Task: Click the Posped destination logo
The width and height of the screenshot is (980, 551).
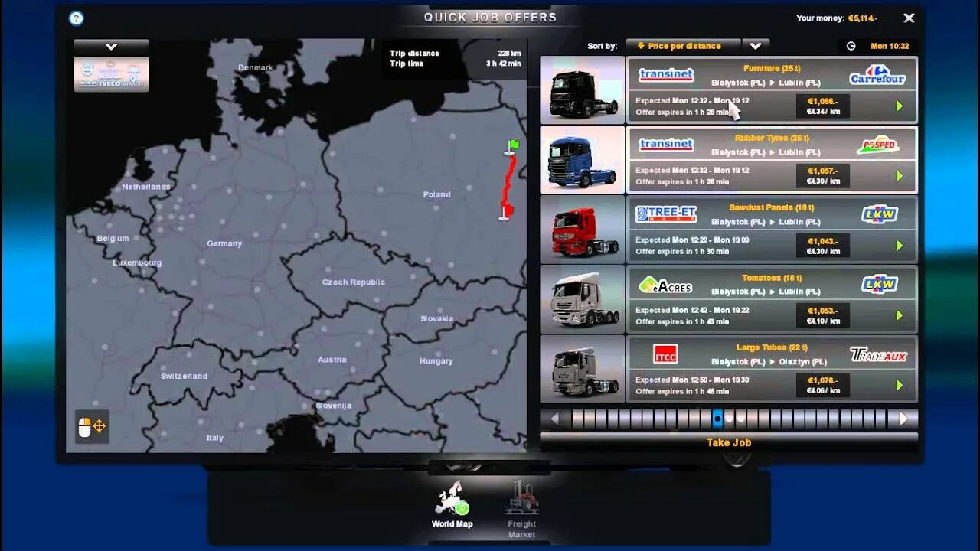Action: [877, 145]
